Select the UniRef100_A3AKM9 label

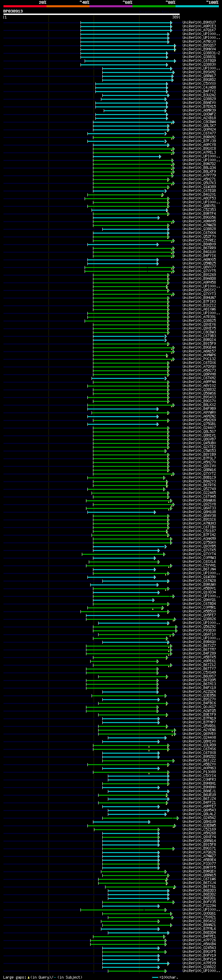click(199, 538)
